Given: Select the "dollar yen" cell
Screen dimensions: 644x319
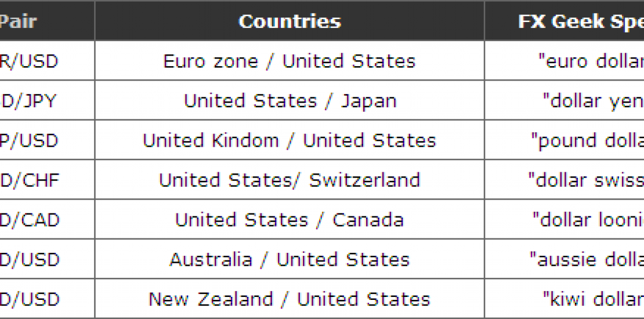Looking at the screenshot, I should click(593, 101).
